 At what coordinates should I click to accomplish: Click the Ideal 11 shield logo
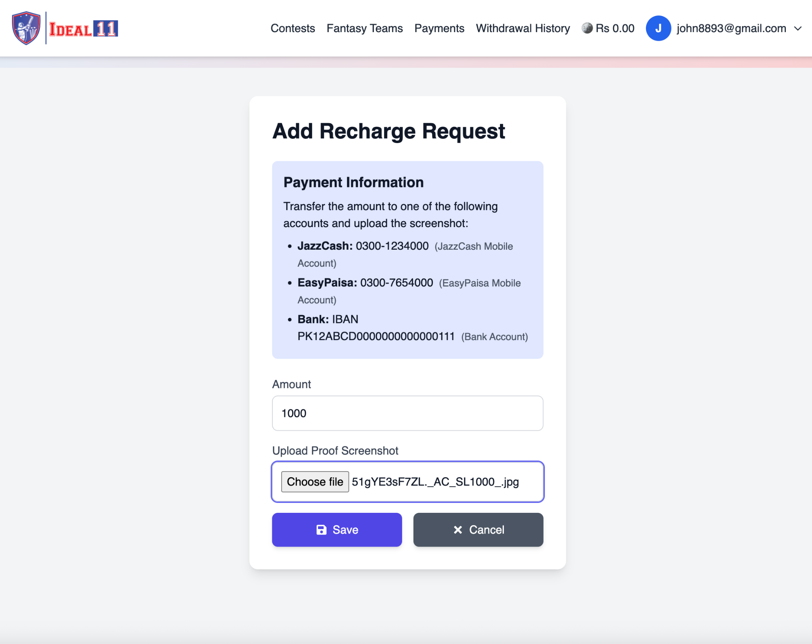[26, 28]
